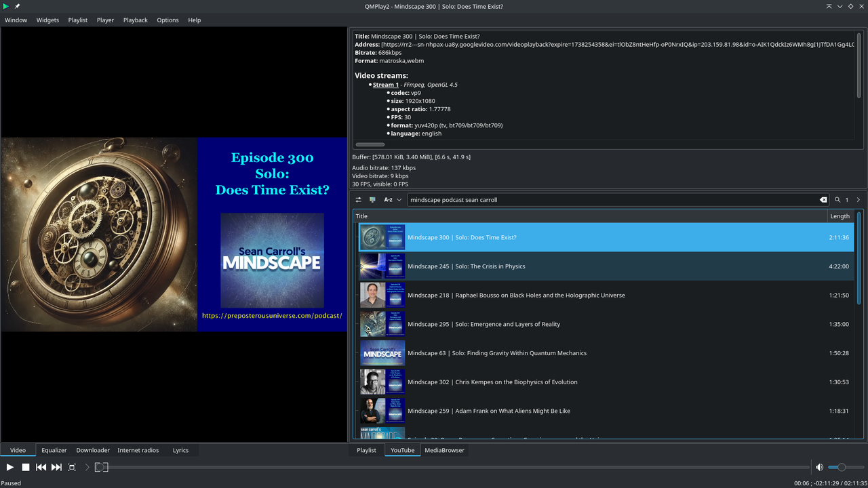Click the title bar pin icon
This screenshot has height=488, width=868.
pyautogui.click(x=18, y=6)
